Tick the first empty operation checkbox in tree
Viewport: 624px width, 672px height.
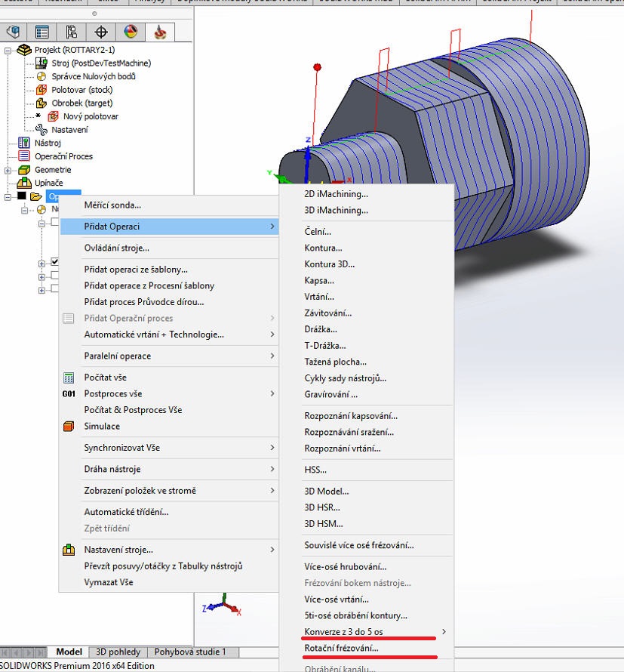(54, 223)
